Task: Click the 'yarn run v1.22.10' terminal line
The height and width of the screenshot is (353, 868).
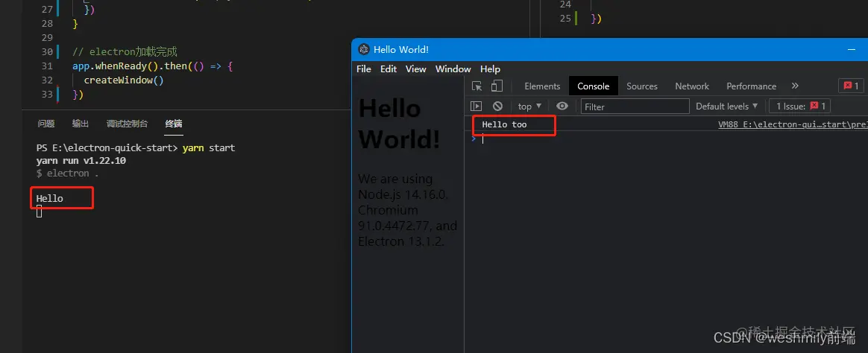Action: (x=81, y=161)
